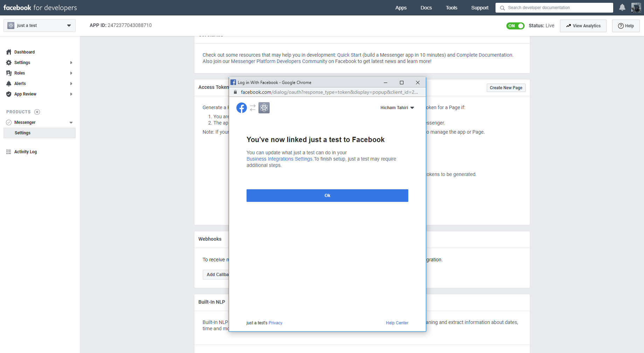Click the APP ID 2472377043088710 text
Viewport: 644px width, 353px height.
pos(120,25)
